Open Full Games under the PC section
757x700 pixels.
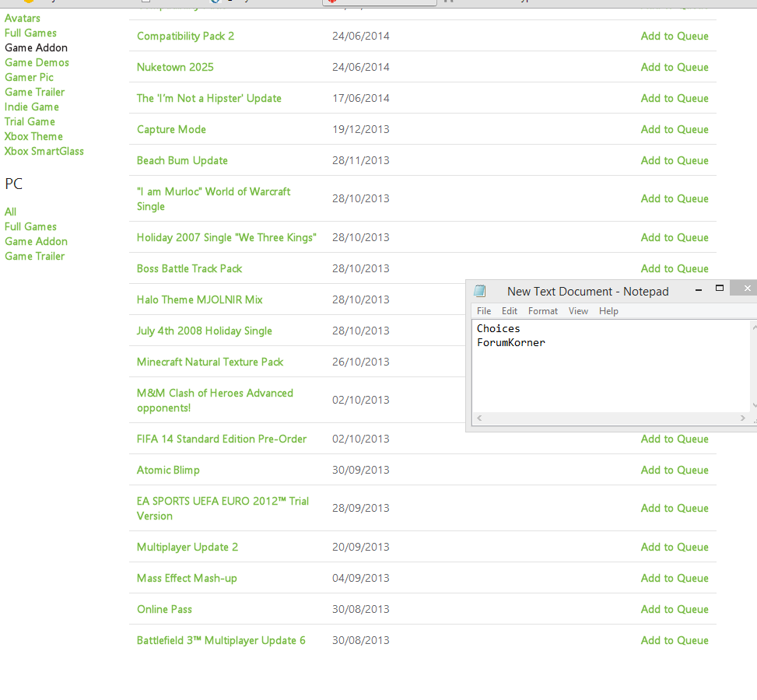(30, 227)
